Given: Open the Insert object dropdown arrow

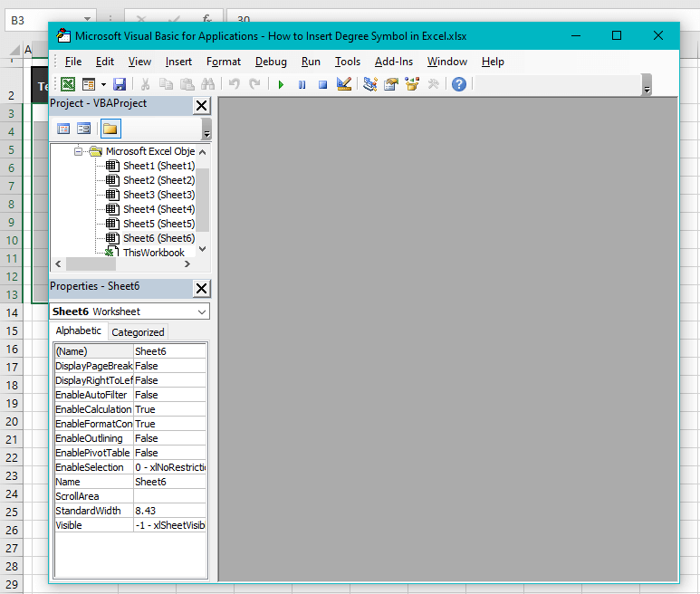Looking at the screenshot, I should pyautogui.click(x=103, y=84).
